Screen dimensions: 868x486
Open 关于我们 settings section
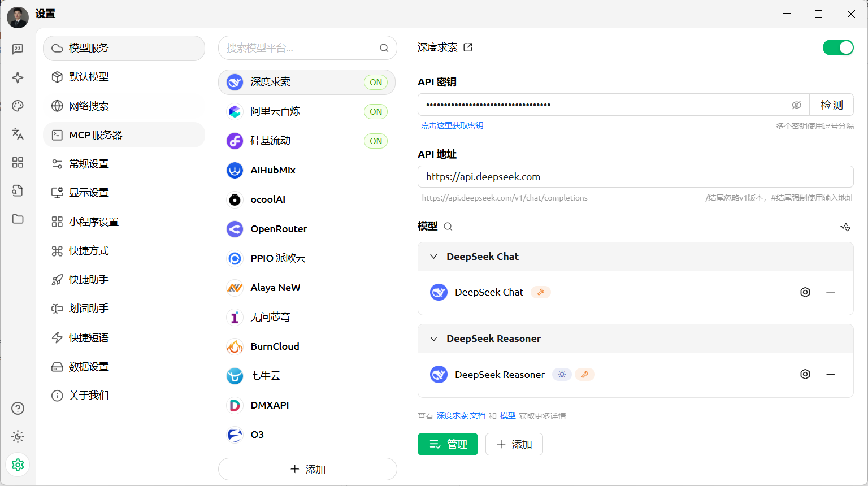pos(124,396)
